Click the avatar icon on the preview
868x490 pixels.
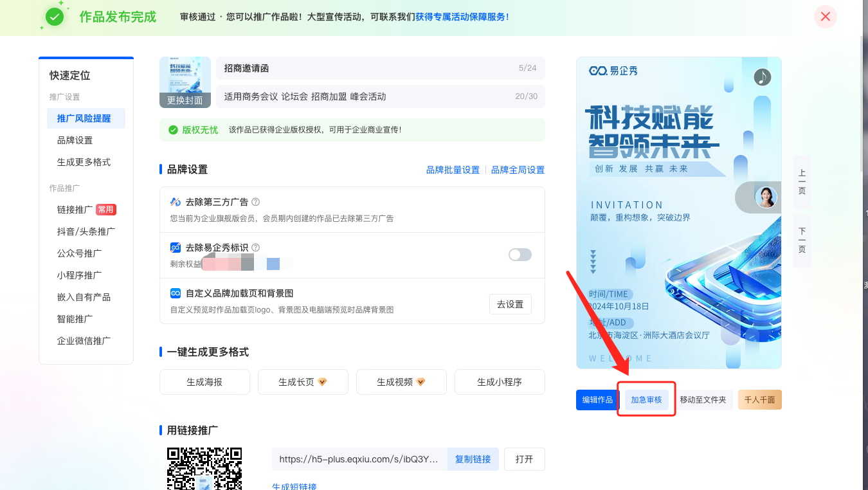766,197
